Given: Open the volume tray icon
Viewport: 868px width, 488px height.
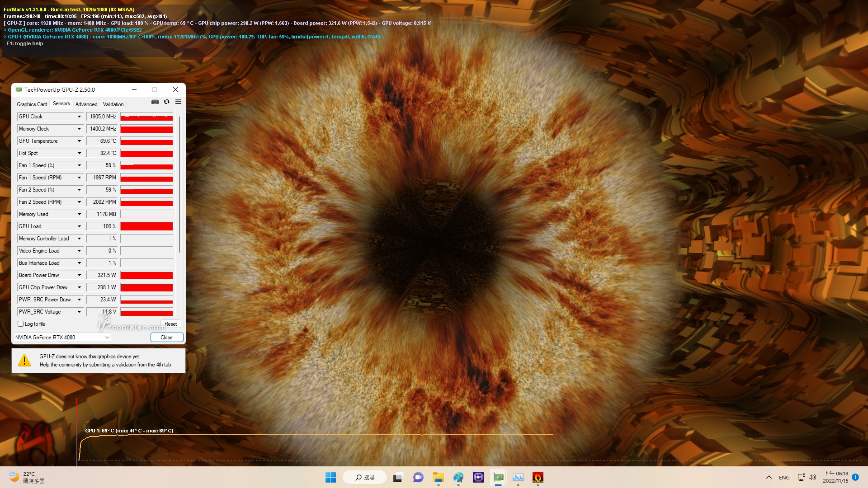Looking at the screenshot, I should pyautogui.click(x=812, y=477).
